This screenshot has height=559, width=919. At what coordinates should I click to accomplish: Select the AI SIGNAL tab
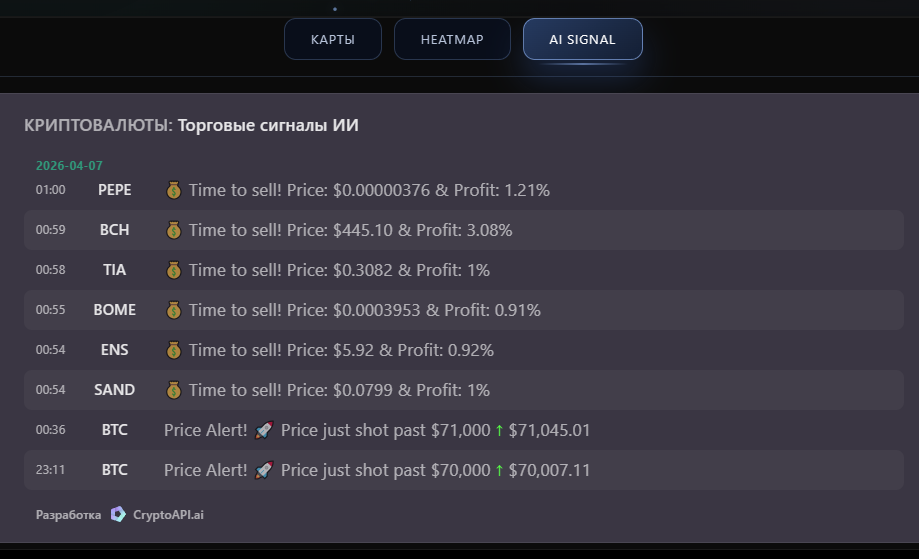click(x=582, y=40)
